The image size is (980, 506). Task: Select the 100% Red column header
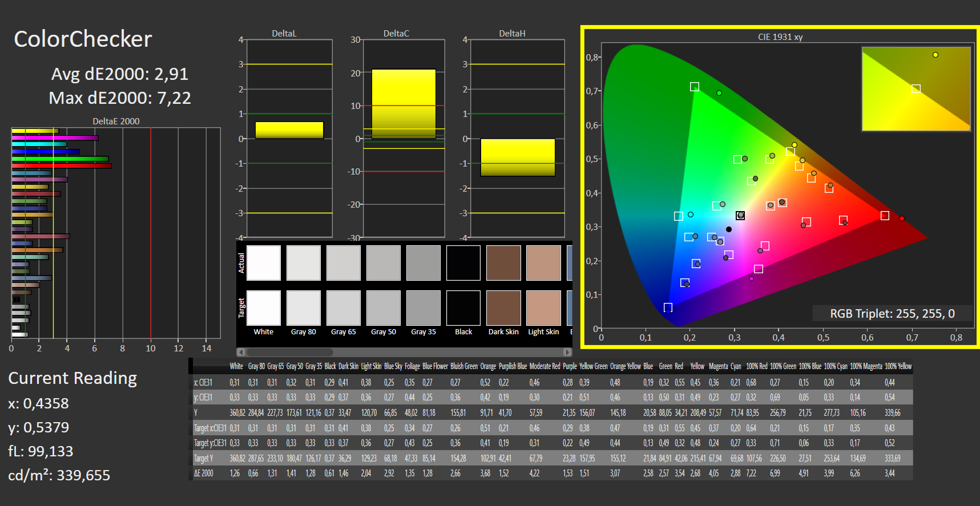tap(756, 366)
